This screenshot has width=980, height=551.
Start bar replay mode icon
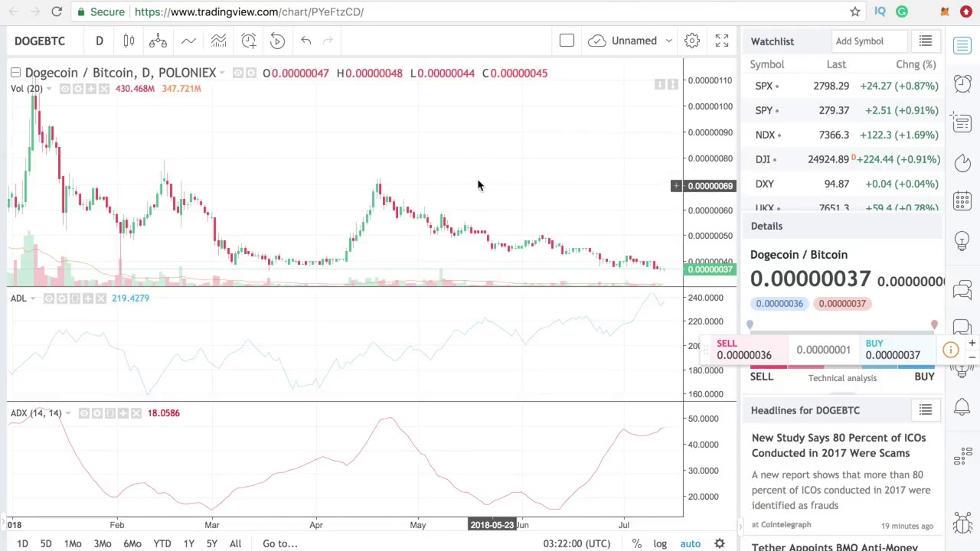[x=277, y=41]
